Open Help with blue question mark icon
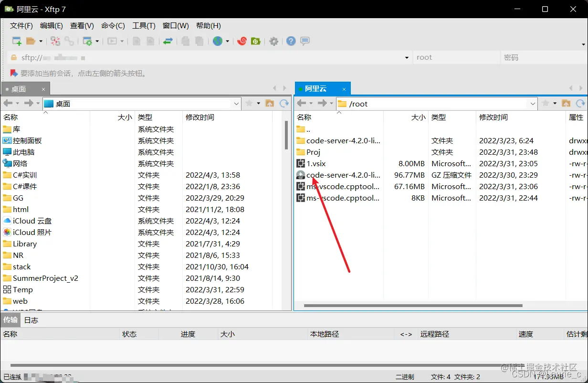This screenshot has height=383, width=588. coord(291,41)
